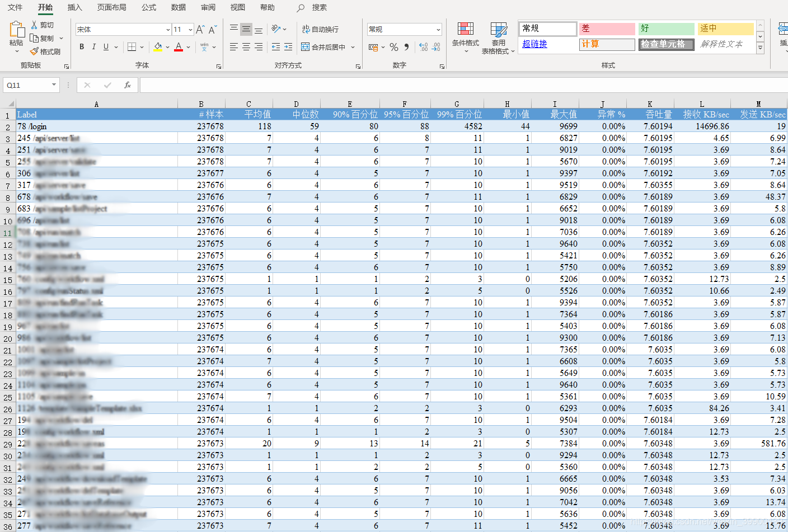This screenshot has height=532, width=788.
Task: Apply the 适中 (Neutral) yellow style swatch
Action: 725,29
